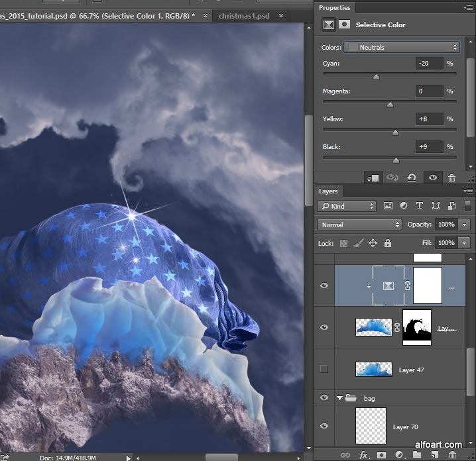Viewport: 476px width, 461px height.
Task: Toggle visibility of the bag group
Action: tap(324, 398)
